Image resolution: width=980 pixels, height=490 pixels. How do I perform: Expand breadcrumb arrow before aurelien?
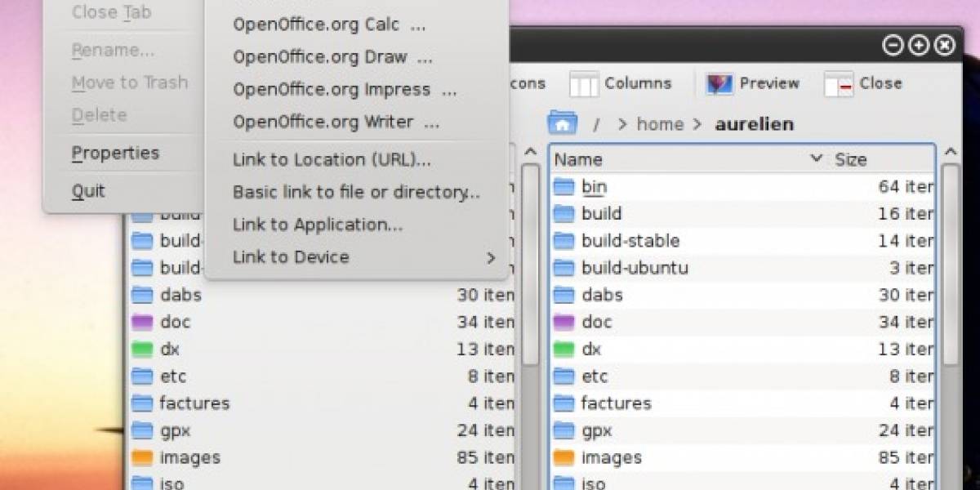pyautogui.click(x=697, y=124)
